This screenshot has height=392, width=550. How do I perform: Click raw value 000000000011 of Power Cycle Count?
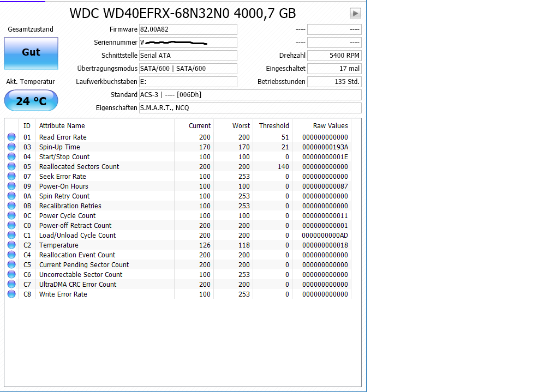[325, 216]
